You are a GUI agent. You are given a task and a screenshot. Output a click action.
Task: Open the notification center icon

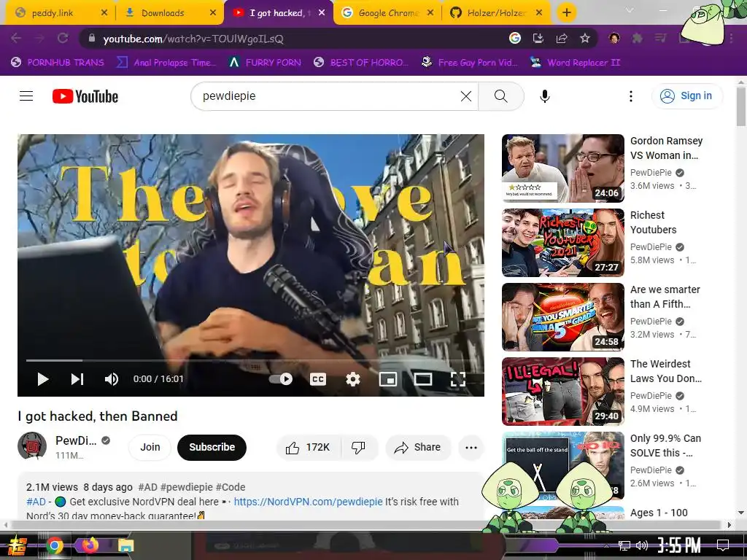(x=723, y=545)
